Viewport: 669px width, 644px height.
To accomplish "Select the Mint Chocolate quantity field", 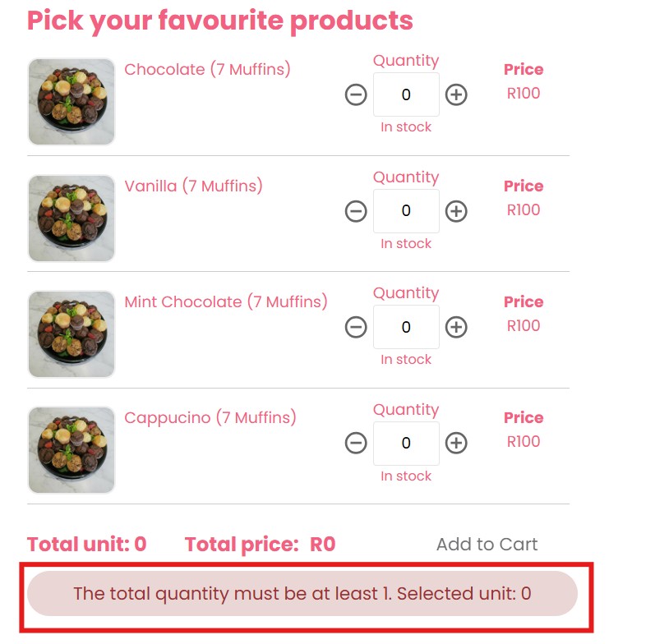I will tap(406, 327).
